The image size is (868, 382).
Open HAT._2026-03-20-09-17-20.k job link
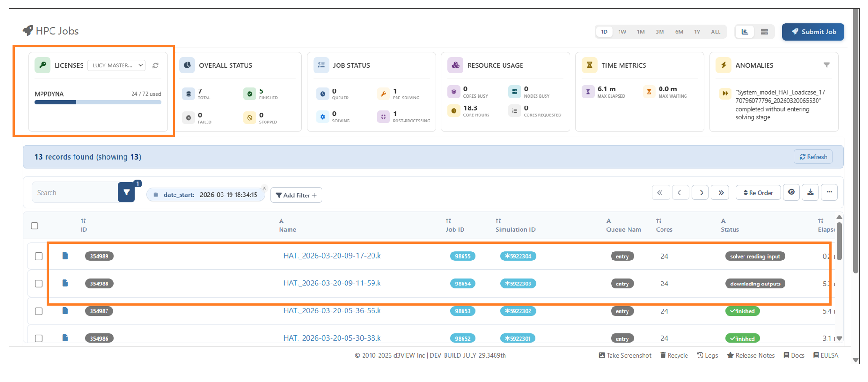pos(332,256)
